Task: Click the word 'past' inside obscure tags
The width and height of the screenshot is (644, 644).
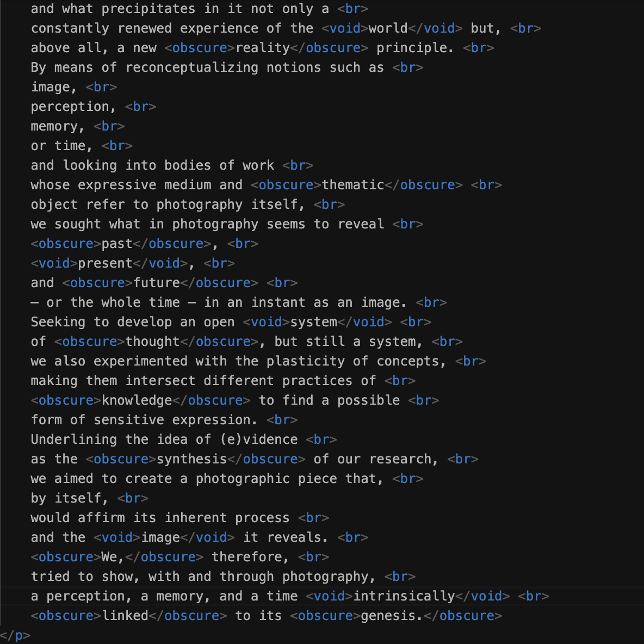Action: 117,244
